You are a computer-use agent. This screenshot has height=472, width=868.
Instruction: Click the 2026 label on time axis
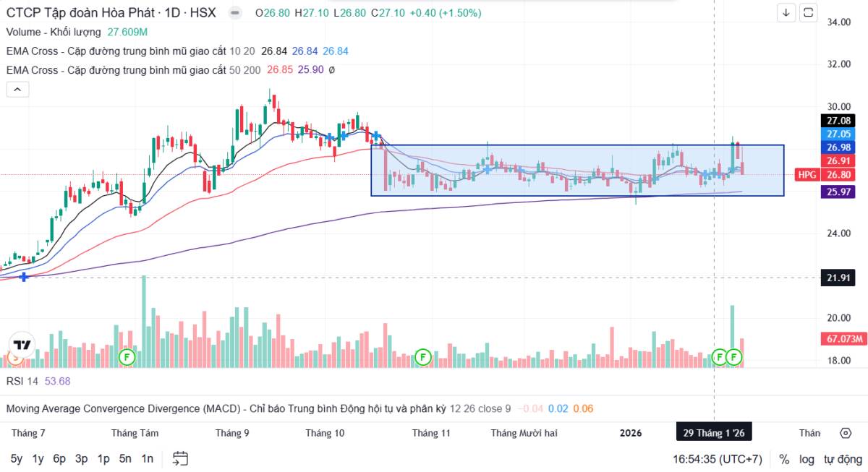(631, 433)
